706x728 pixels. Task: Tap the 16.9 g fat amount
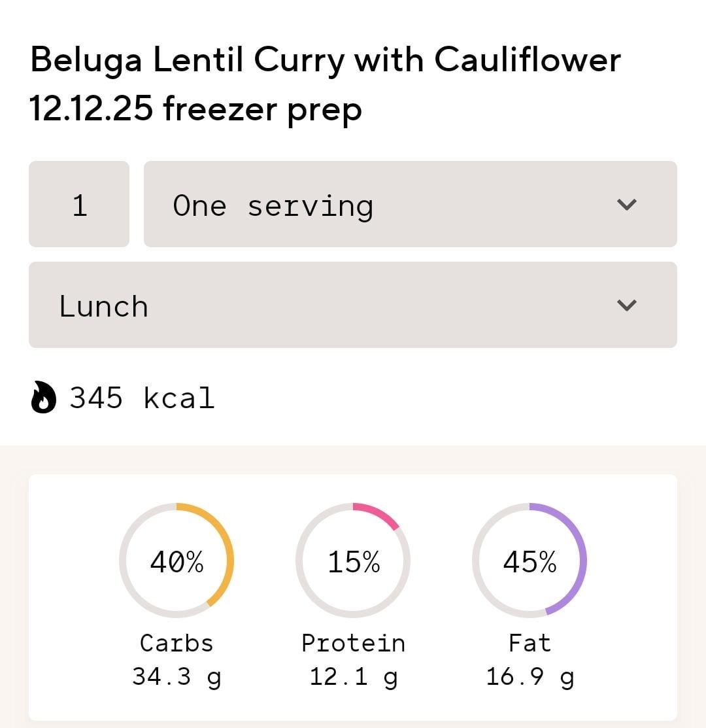click(x=529, y=676)
